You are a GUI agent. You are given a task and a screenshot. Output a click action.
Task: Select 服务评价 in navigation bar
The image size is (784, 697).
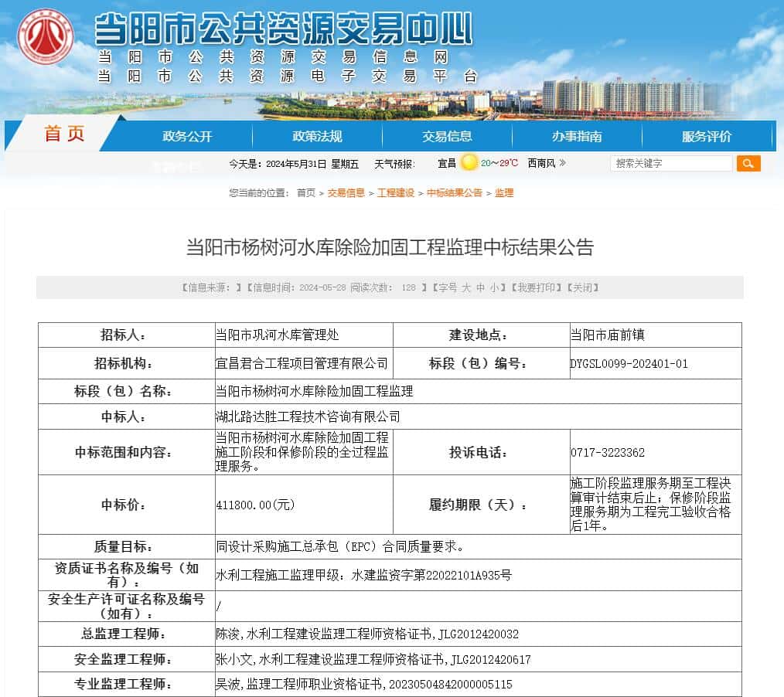(706, 137)
